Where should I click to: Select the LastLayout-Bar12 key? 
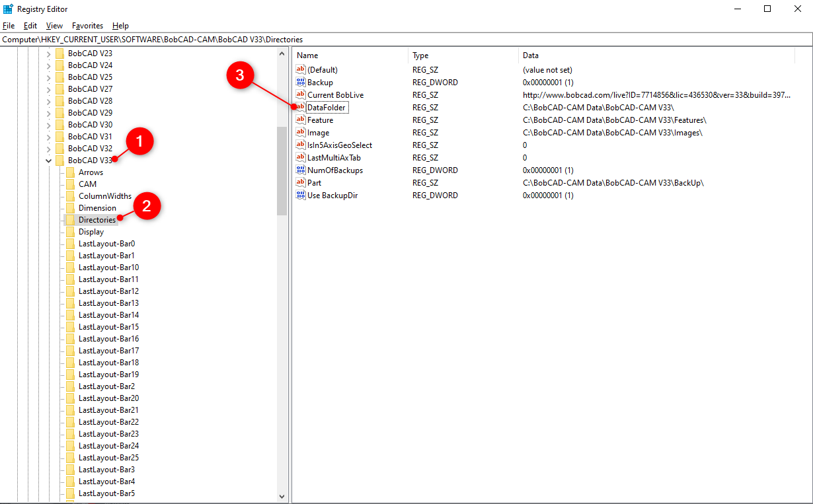click(x=108, y=291)
